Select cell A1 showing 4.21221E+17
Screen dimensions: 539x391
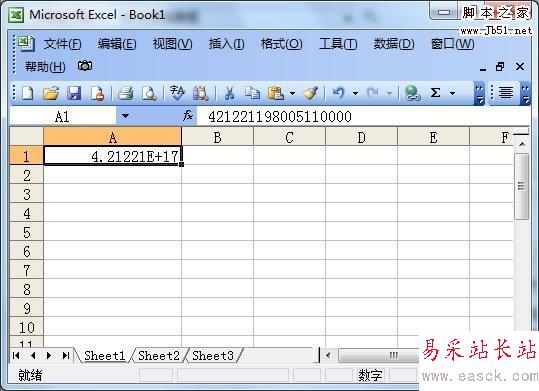click(x=112, y=156)
